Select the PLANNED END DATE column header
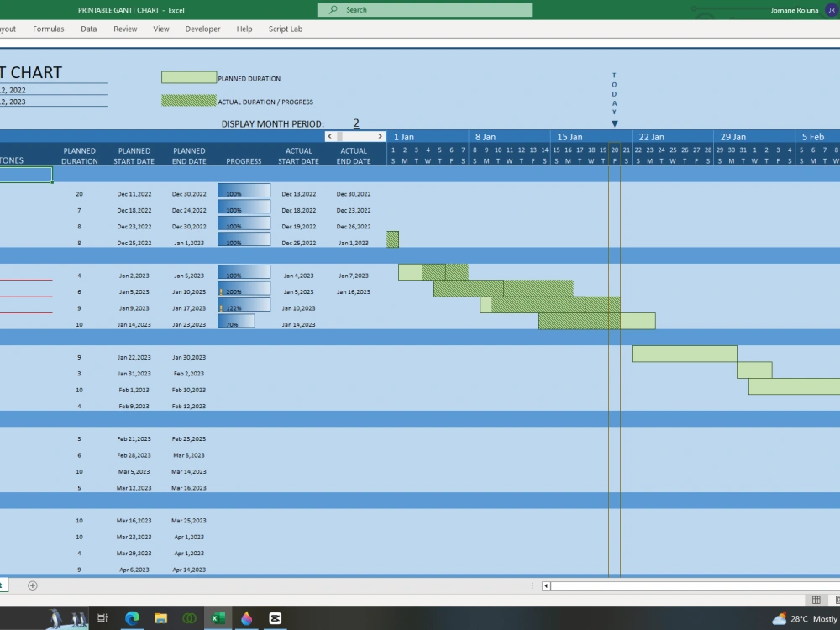This screenshot has height=630, width=840. pyautogui.click(x=189, y=156)
